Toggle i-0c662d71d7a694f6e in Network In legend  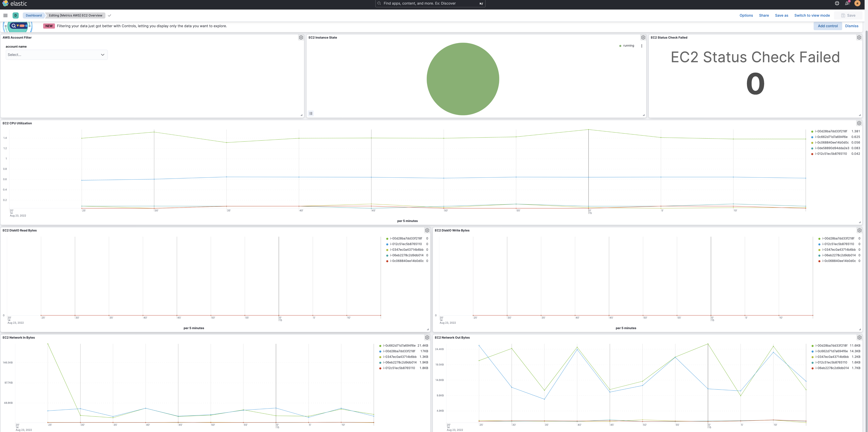click(399, 346)
